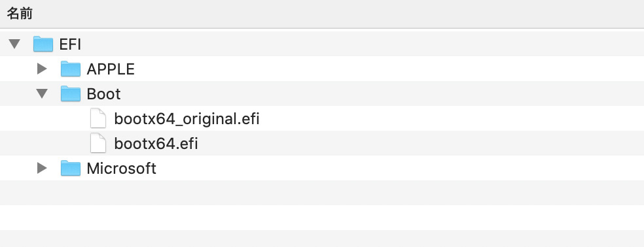644x247 pixels.
Task: Click the EFI folder icon
Action: pos(43,44)
